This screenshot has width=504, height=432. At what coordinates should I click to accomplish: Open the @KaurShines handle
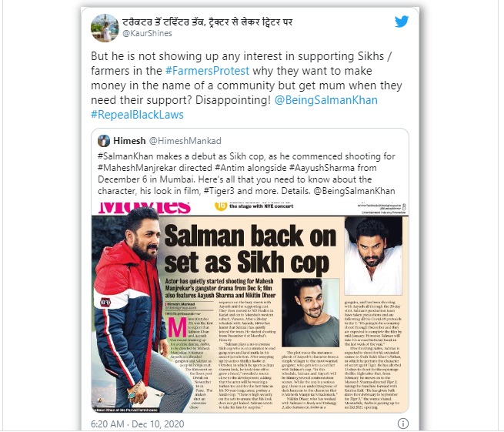(x=147, y=33)
